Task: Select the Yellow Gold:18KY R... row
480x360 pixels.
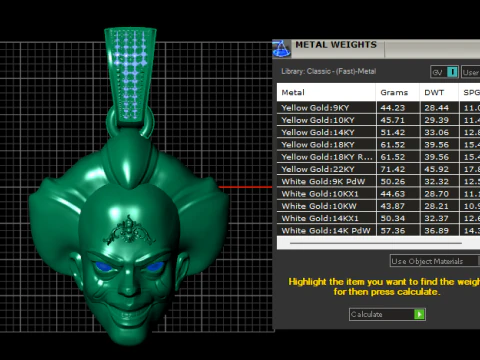Action: point(378,157)
